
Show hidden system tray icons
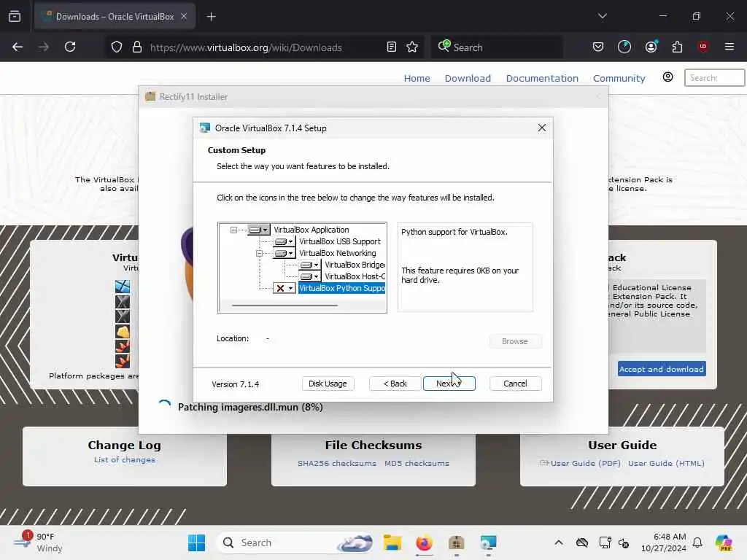559,542
